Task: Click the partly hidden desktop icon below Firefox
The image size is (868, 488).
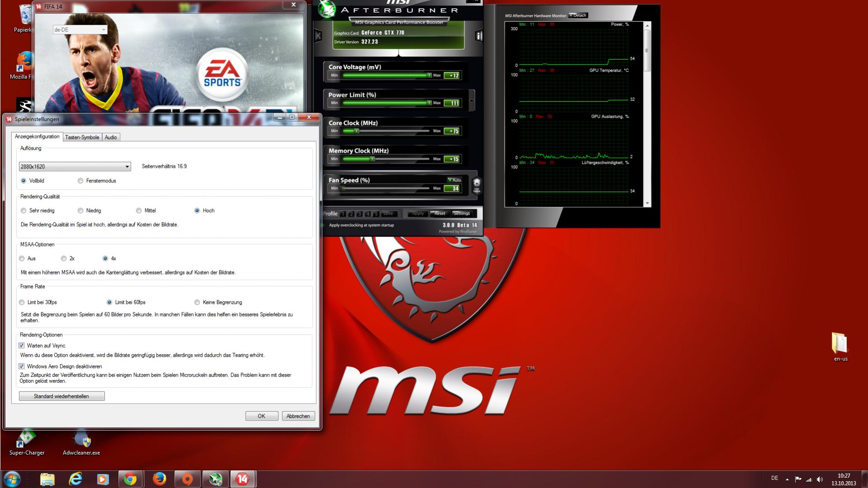Action: tap(24, 105)
